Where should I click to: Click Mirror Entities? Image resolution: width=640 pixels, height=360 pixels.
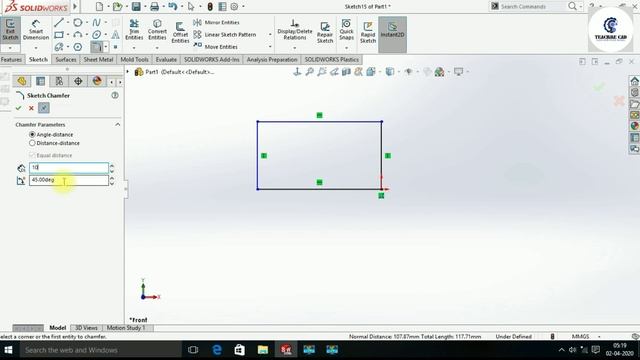point(216,22)
